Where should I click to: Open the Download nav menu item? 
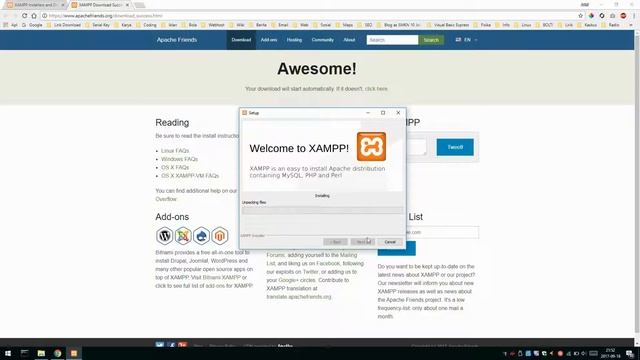[x=241, y=40]
